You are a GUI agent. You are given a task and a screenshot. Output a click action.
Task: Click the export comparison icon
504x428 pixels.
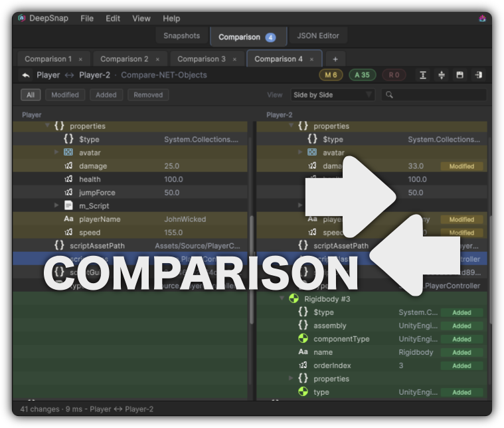coord(479,75)
